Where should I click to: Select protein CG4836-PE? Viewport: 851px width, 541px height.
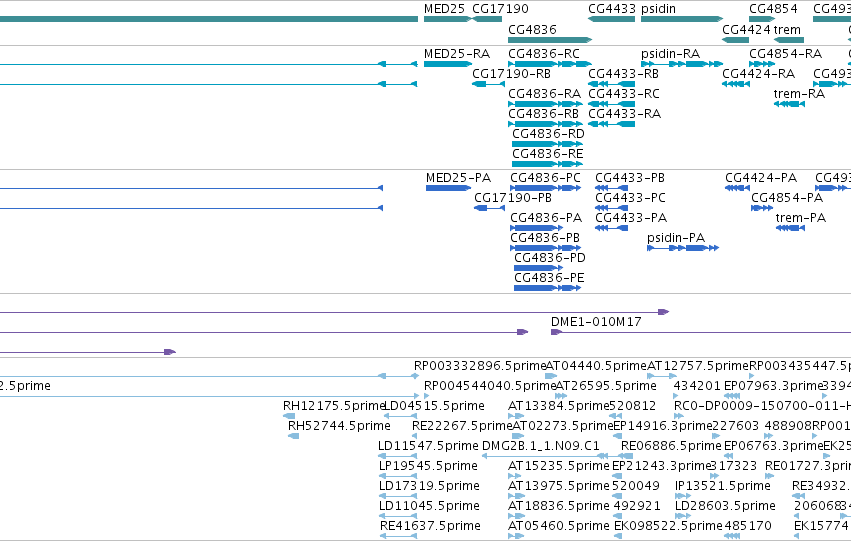point(547,288)
